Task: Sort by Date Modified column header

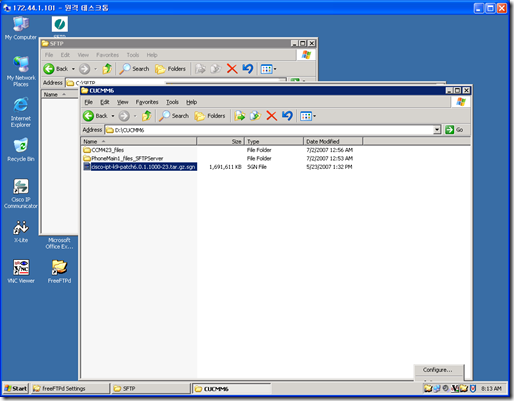Action: coord(333,141)
